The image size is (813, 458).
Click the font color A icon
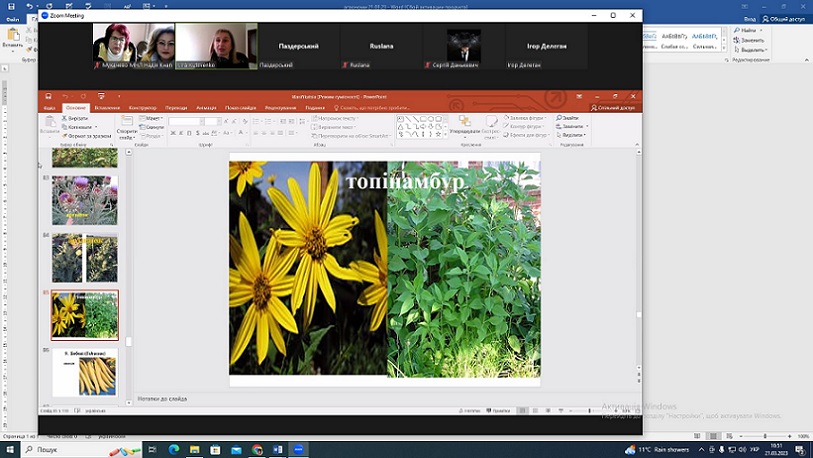pos(241,133)
